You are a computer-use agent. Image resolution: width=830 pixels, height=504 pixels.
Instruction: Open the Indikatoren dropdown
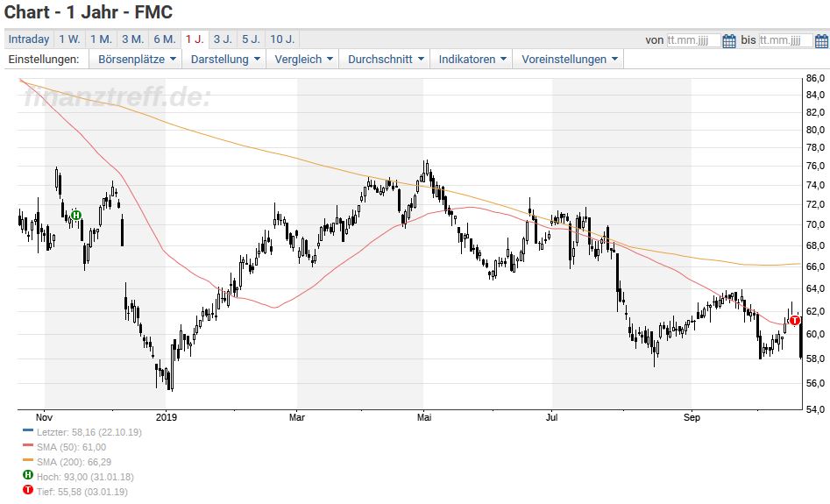(x=472, y=60)
